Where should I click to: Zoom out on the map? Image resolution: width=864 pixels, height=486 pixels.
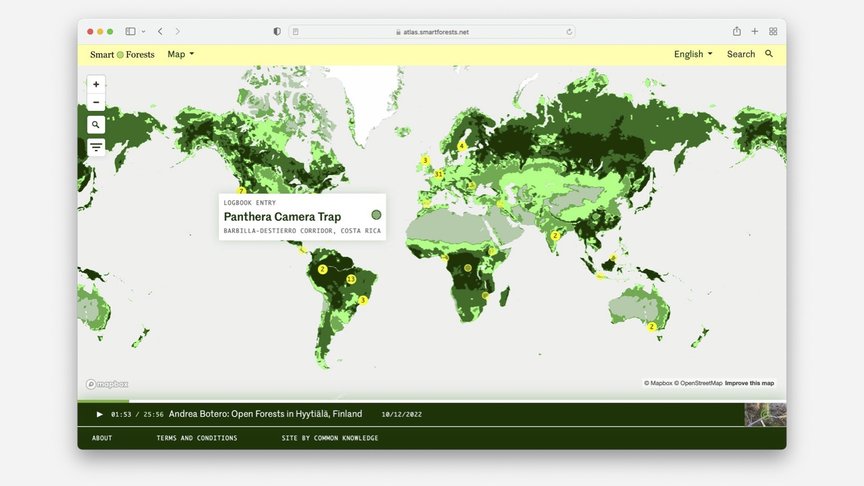(96, 102)
